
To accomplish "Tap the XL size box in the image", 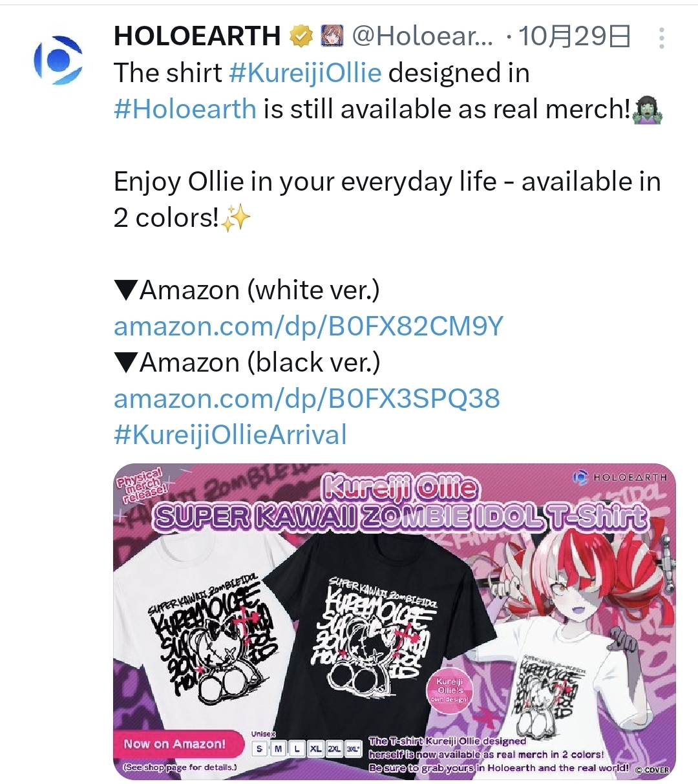I will pyautogui.click(x=315, y=748).
